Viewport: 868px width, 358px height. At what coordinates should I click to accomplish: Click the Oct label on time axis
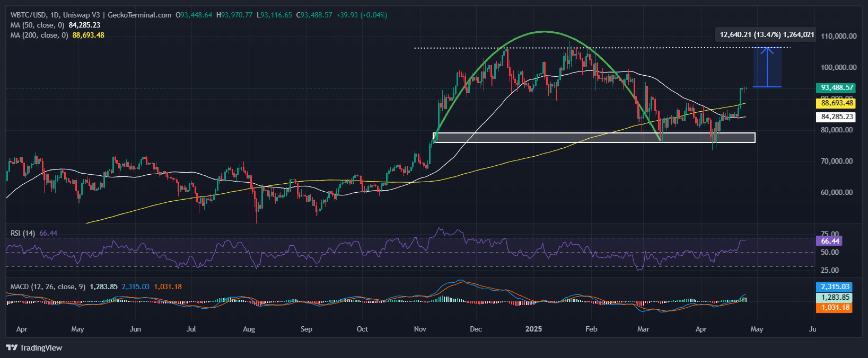pyautogui.click(x=362, y=329)
